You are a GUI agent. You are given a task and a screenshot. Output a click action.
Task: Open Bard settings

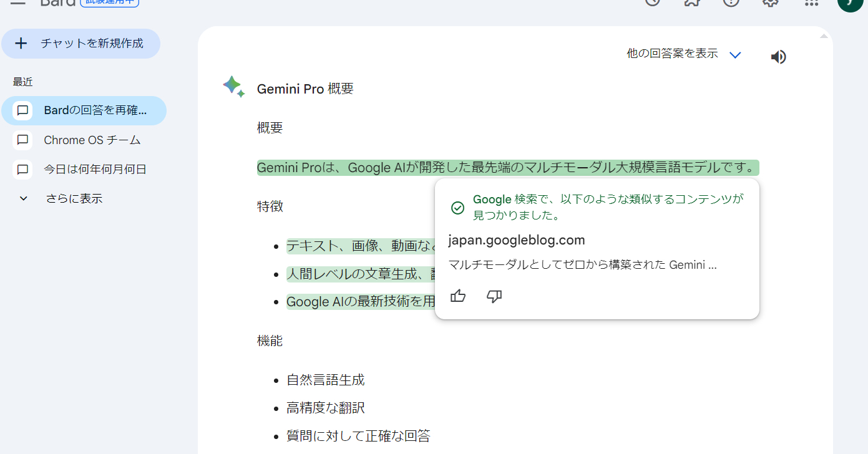769,3
